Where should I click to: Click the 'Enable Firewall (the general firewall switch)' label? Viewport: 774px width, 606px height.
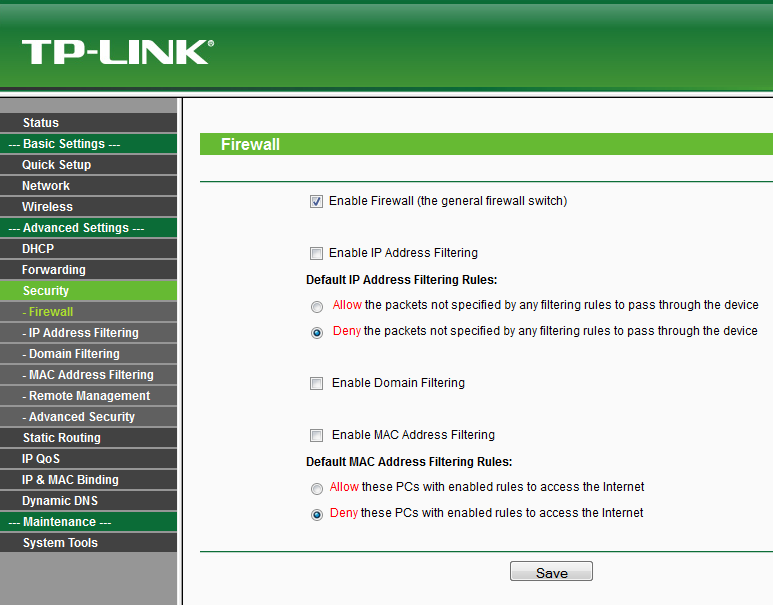click(x=448, y=201)
